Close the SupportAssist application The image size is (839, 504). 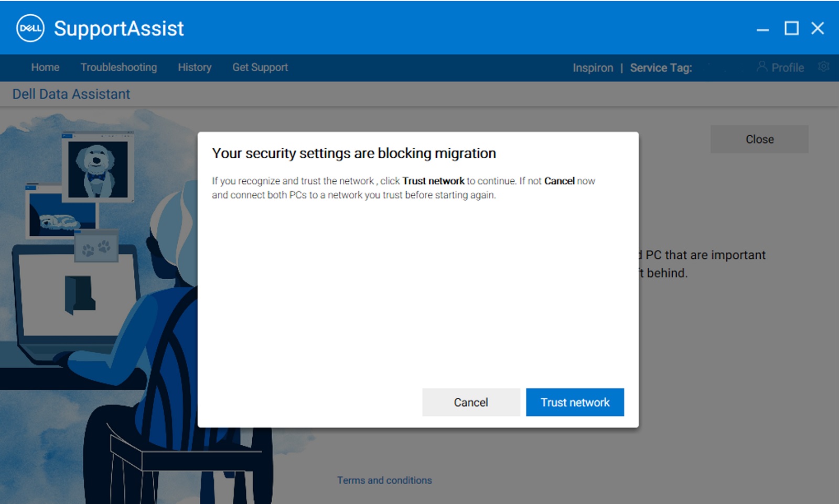[818, 29]
